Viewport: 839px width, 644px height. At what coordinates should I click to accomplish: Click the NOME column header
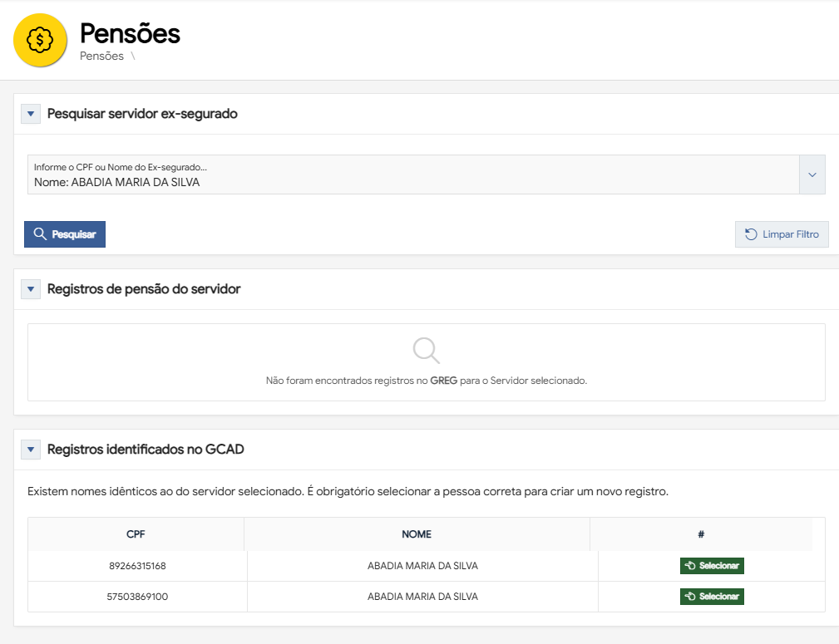417,534
